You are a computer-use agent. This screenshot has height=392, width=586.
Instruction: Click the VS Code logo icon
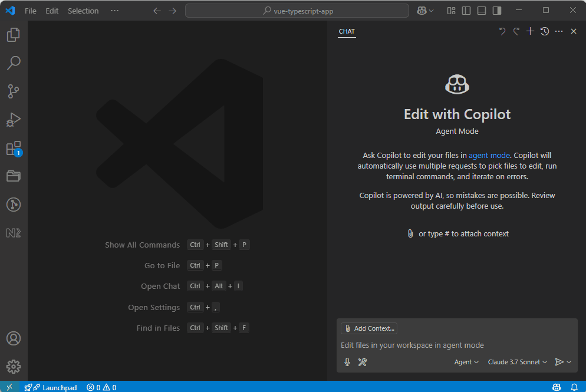[10, 11]
